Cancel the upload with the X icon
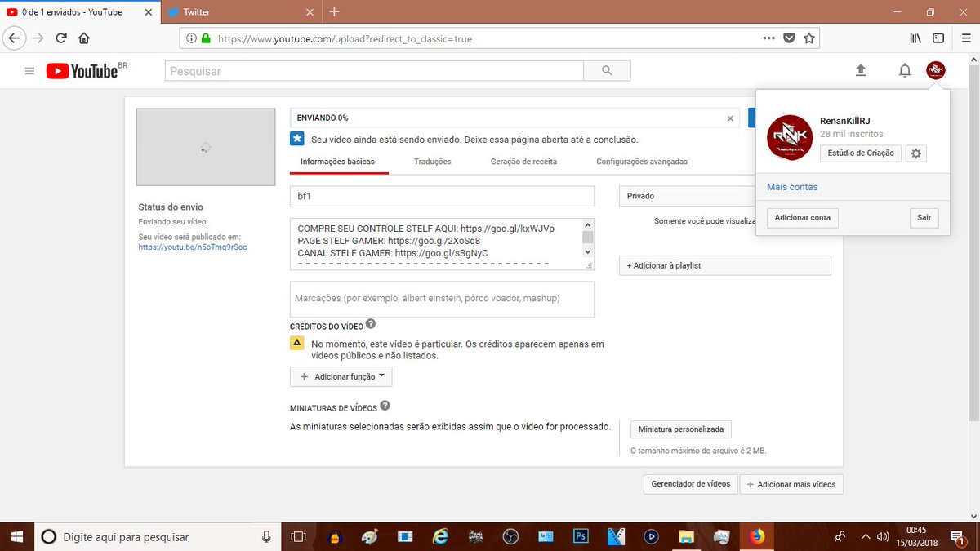 coord(730,118)
